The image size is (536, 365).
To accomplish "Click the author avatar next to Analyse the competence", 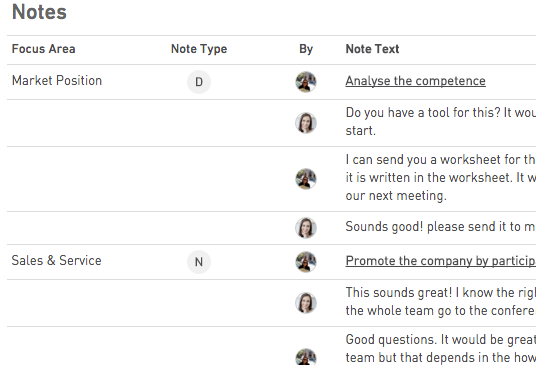I will (x=306, y=82).
